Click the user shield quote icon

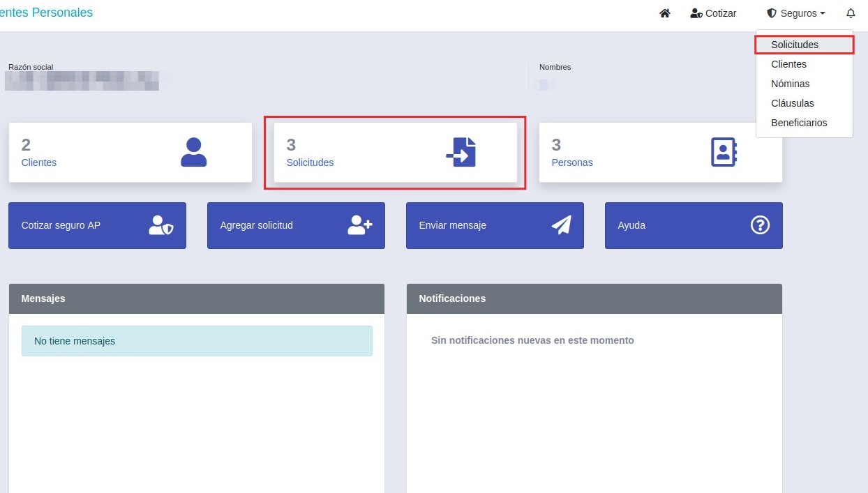[161, 225]
